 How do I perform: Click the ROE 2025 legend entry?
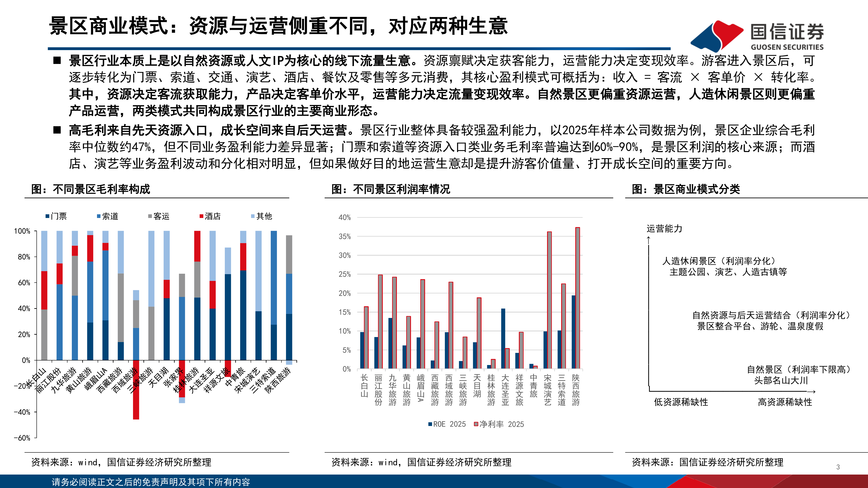(447, 424)
